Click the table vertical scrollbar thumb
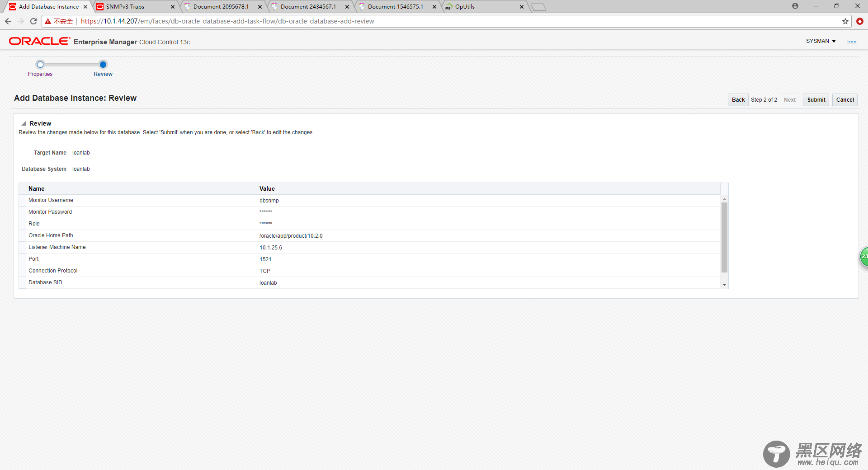Screen dimensions: 868x470 point(724,238)
